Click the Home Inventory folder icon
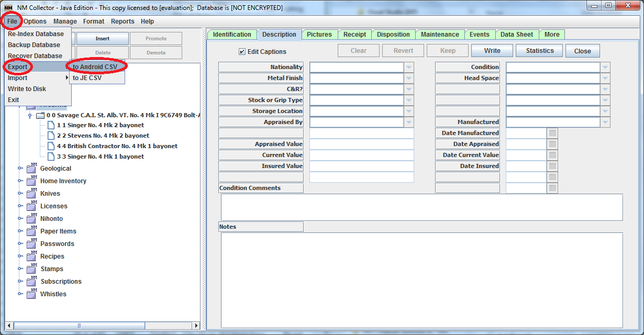The height and width of the screenshot is (335, 644). click(x=31, y=181)
